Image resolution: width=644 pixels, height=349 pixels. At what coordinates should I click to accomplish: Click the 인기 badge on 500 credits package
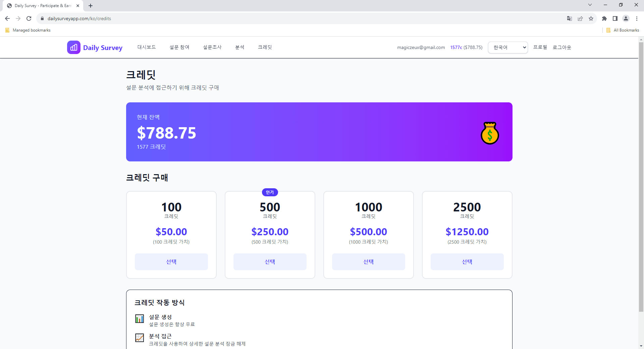click(270, 192)
